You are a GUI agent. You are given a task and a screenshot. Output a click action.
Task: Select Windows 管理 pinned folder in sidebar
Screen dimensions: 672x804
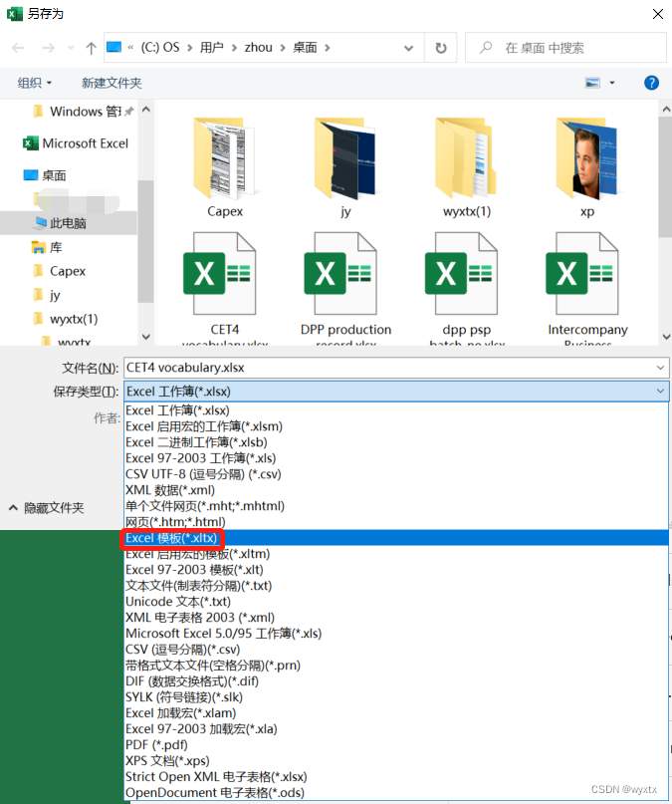pyautogui.click(x=82, y=112)
